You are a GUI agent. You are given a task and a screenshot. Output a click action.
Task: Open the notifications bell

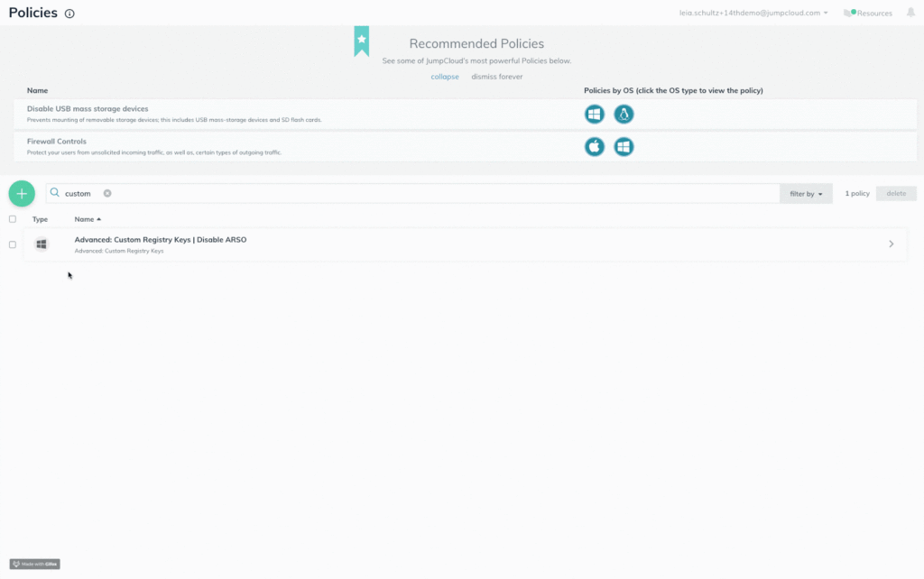coord(910,13)
